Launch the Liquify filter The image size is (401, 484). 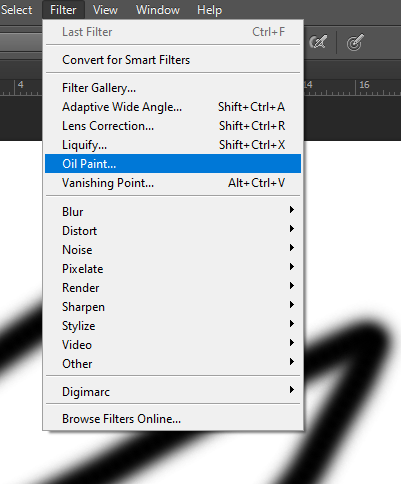tap(173, 145)
